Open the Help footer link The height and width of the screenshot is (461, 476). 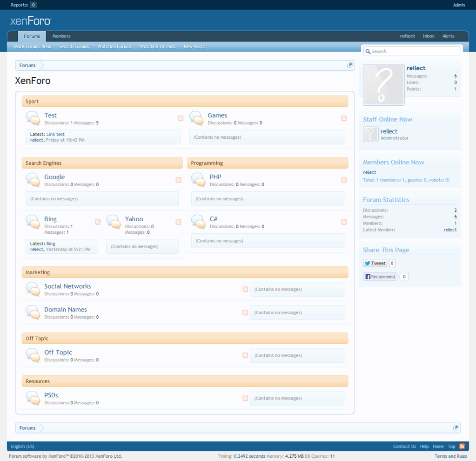424,447
